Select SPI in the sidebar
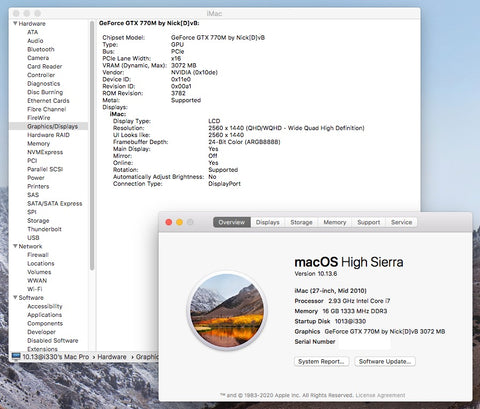Image resolution: width=480 pixels, height=409 pixels. [x=32, y=212]
